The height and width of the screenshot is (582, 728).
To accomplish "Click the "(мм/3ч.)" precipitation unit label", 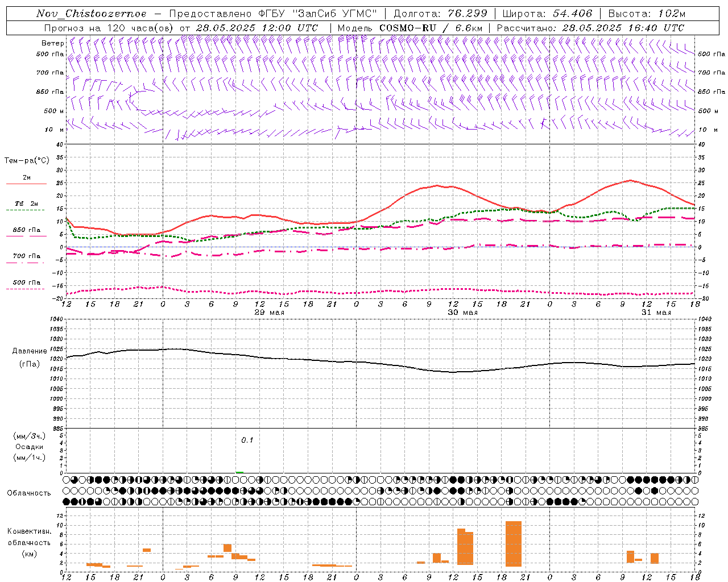I will tap(30, 436).
